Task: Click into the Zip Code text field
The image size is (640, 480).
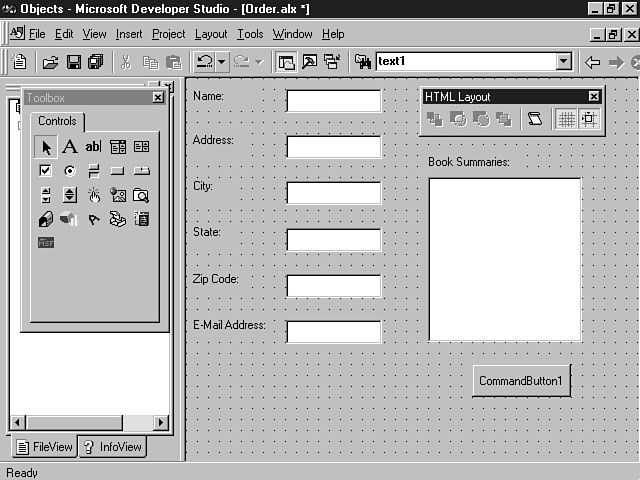Action: pos(333,286)
